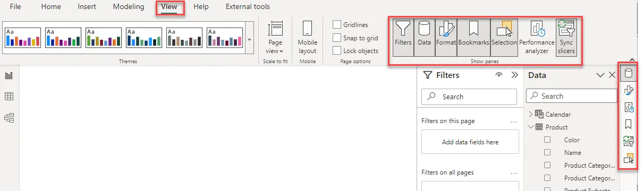Image resolution: width=644 pixels, height=191 pixels.
Task: Click the 'Name' field label
Action: point(573,153)
